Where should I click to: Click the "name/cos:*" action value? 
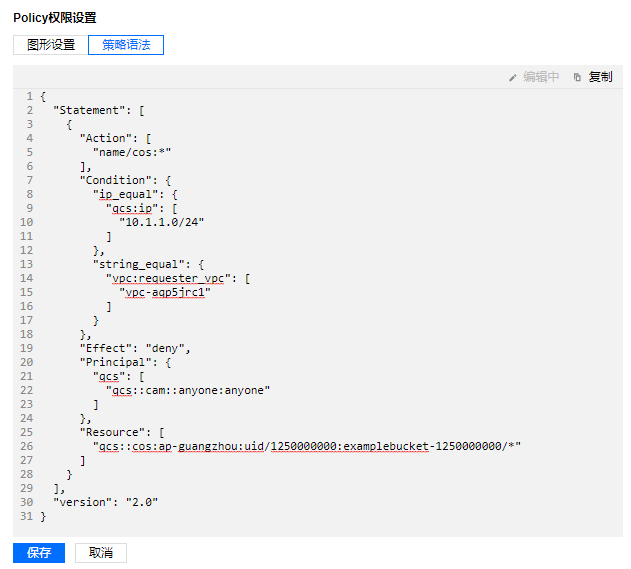[132, 153]
